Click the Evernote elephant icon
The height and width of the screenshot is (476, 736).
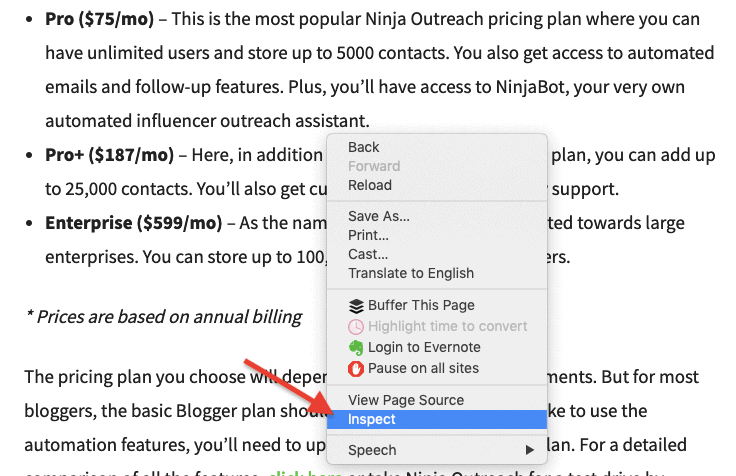pos(355,348)
